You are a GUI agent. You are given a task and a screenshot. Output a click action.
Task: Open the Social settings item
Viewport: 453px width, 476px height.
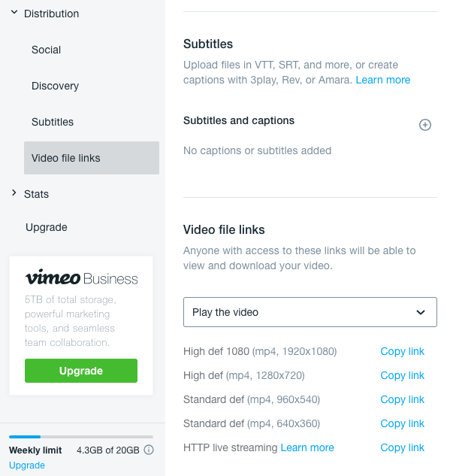[46, 50]
